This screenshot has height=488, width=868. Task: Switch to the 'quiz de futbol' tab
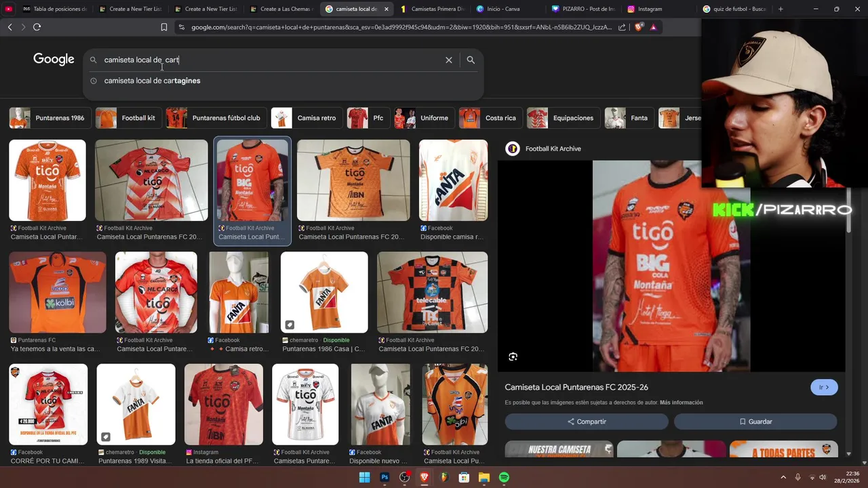(734, 9)
